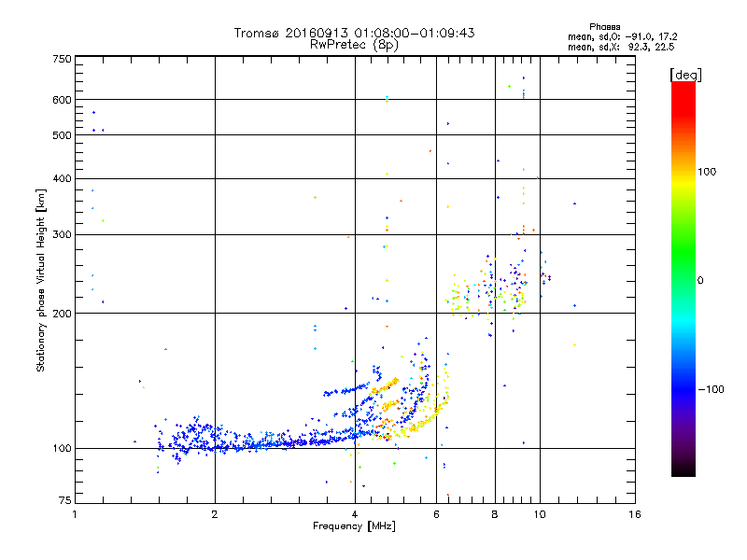Click the '1' x-axis tick label
This screenshot has width=747, height=560.
75,514
